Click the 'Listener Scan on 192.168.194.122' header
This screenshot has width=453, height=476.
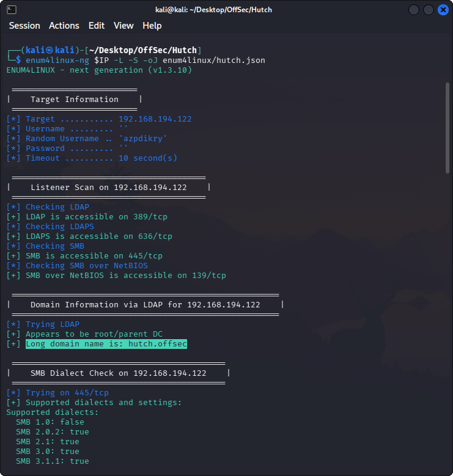[109, 188]
